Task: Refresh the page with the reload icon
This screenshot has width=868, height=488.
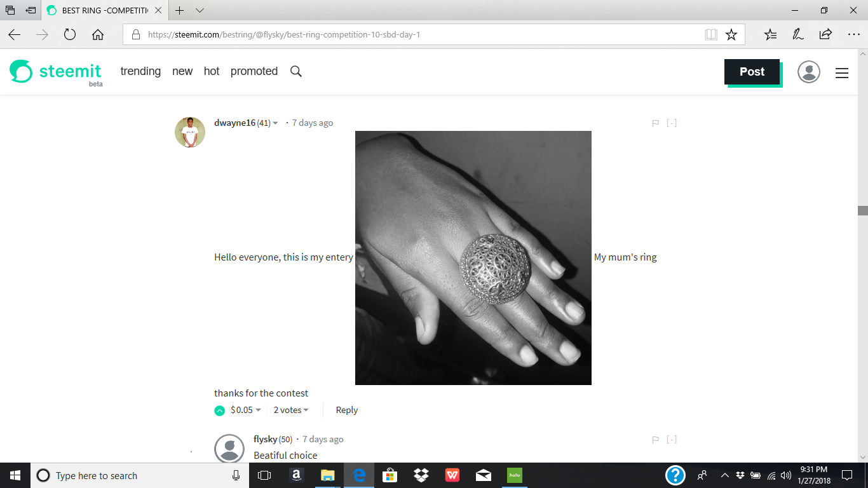Action: click(x=69, y=35)
